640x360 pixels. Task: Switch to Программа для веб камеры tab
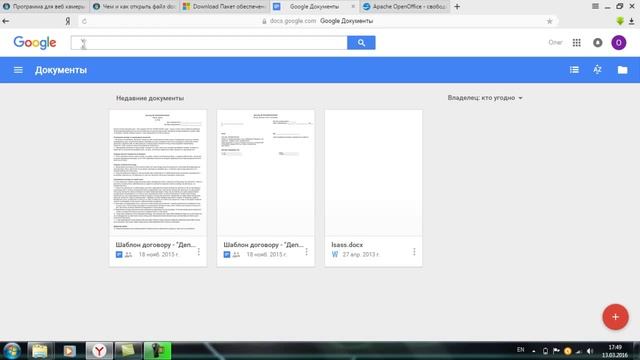pyautogui.click(x=44, y=7)
